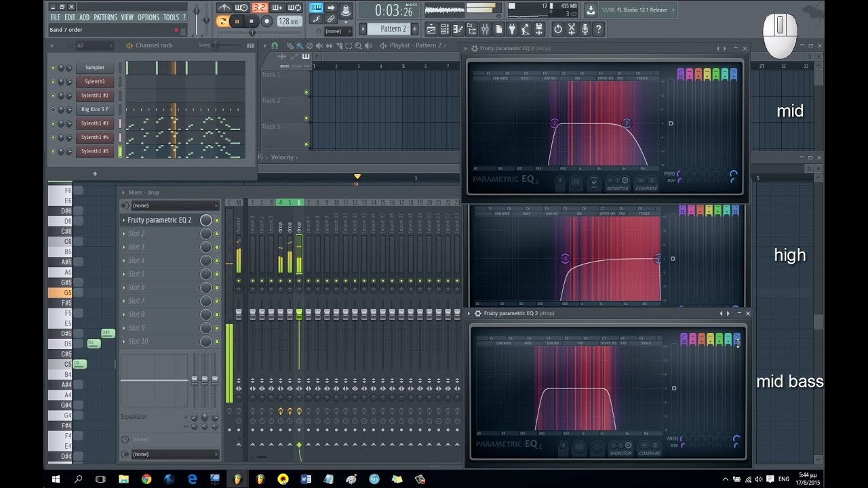Expand mixer Slot 10 options

tap(124, 342)
